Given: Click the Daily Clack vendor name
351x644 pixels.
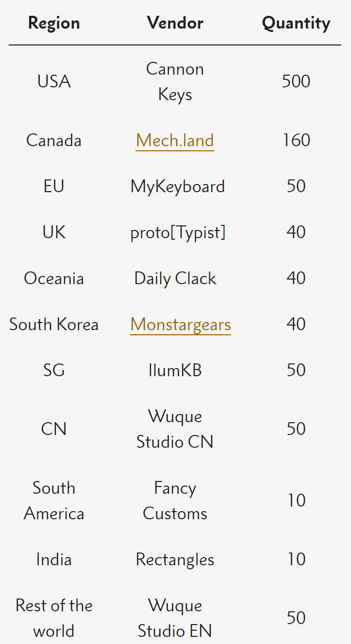Looking at the screenshot, I should [x=175, y=279].
